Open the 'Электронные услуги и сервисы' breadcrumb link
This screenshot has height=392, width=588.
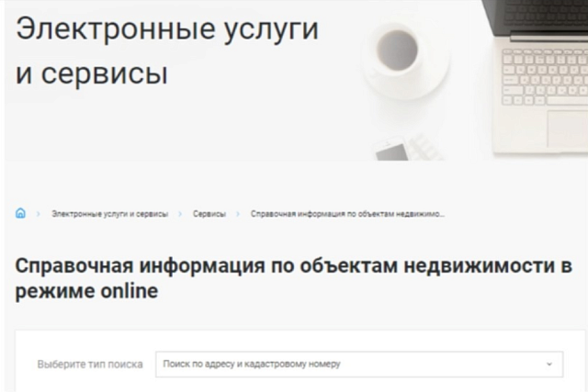click(x=110, y=214)
